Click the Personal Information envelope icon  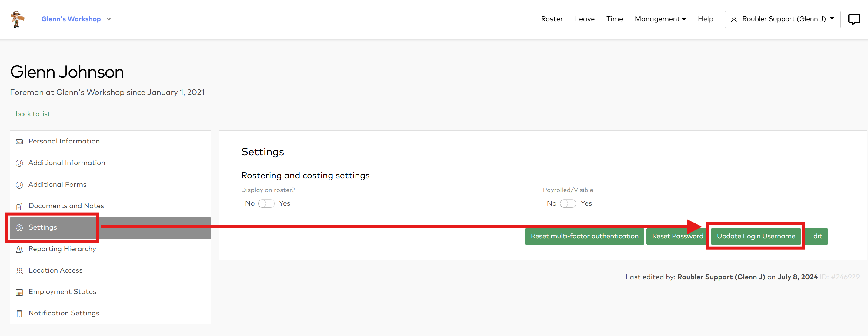click(19, 142)
